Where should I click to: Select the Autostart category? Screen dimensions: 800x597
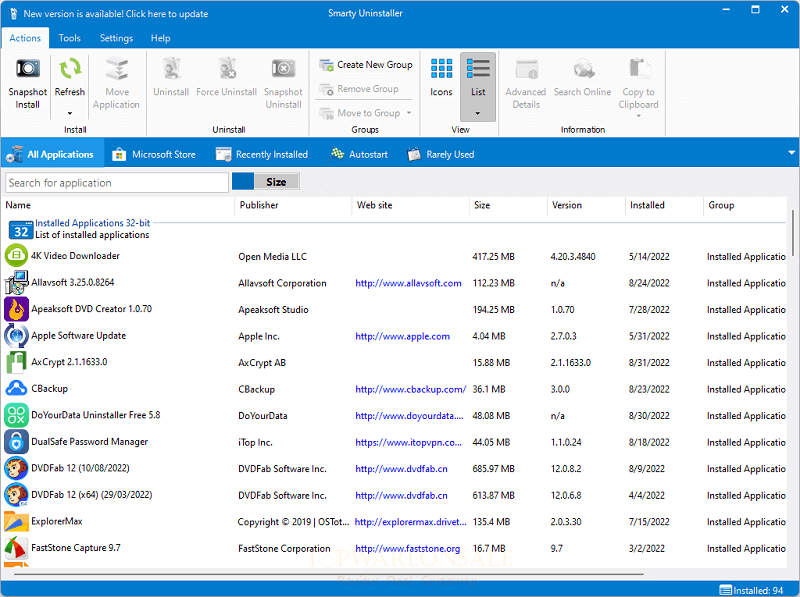tap(359, 154)
